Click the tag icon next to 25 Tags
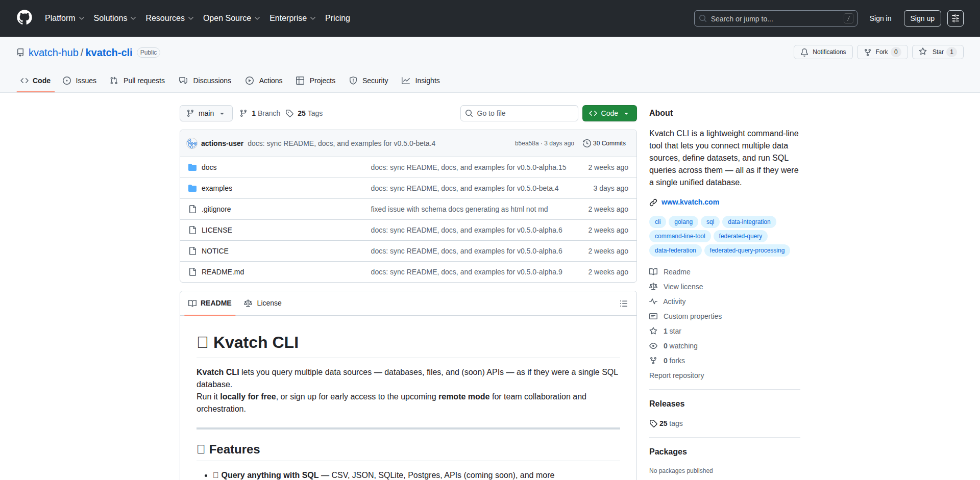This screenshot has height=480, width=980. coord(289,113)
